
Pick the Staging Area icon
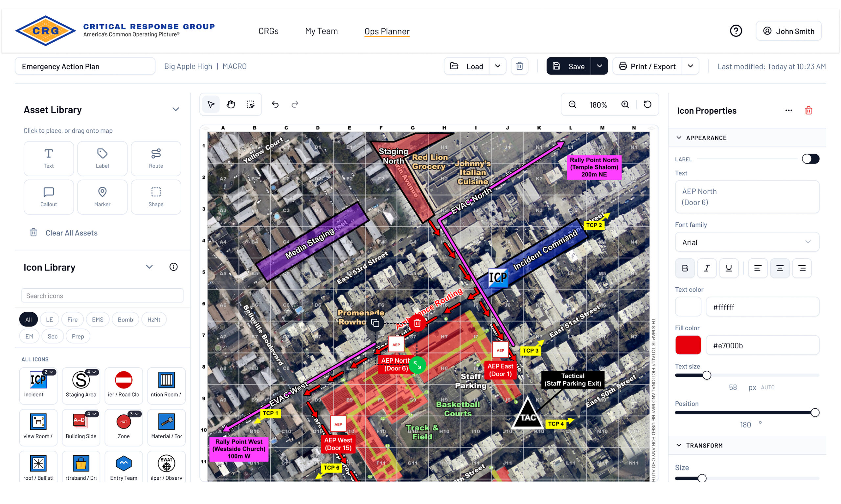point(81,386)
